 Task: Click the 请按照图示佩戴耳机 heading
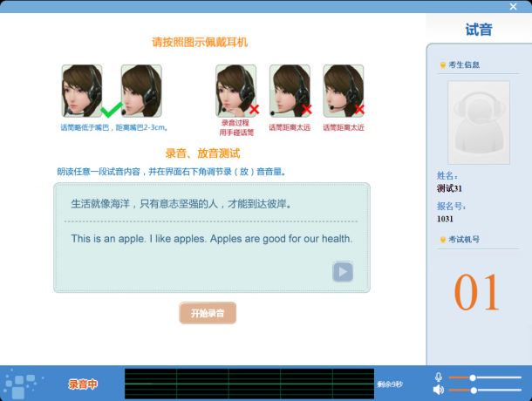(200, 42)
